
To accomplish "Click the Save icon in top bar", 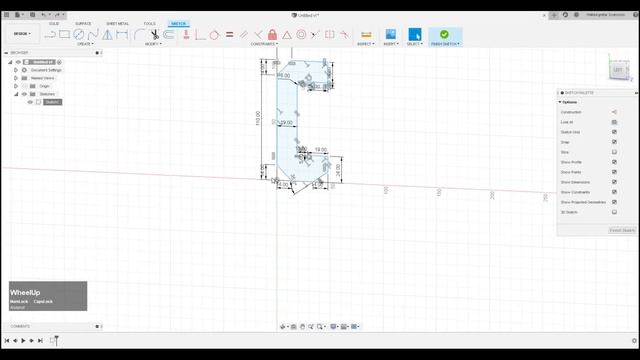I will click(x=33, y=15).
